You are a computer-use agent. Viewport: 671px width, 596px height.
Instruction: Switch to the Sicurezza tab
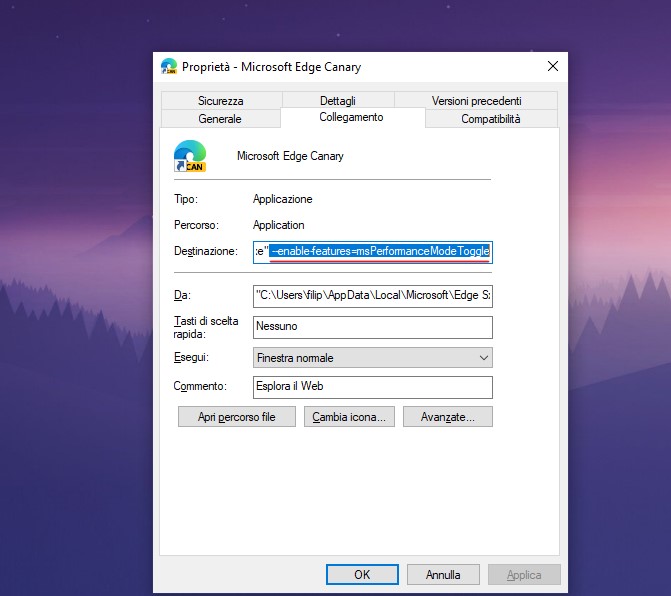221,101
